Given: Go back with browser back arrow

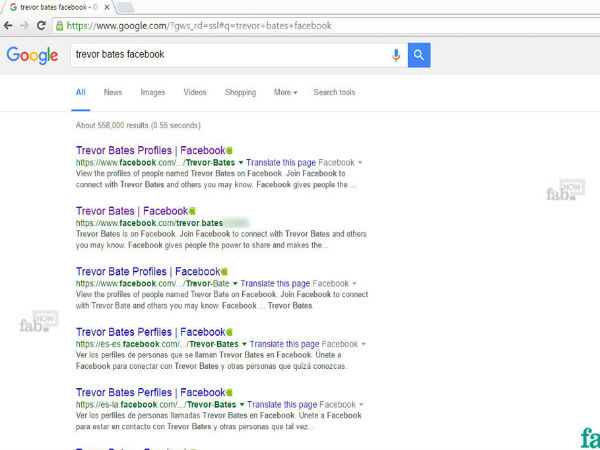Looking at the screenshot, I should tap(9, 26).
